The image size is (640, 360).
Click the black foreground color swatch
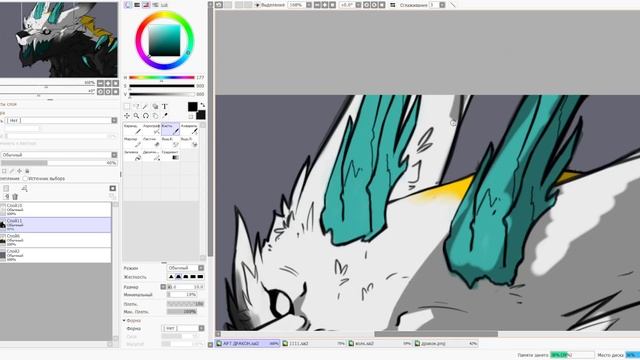[x=193, y=107]
